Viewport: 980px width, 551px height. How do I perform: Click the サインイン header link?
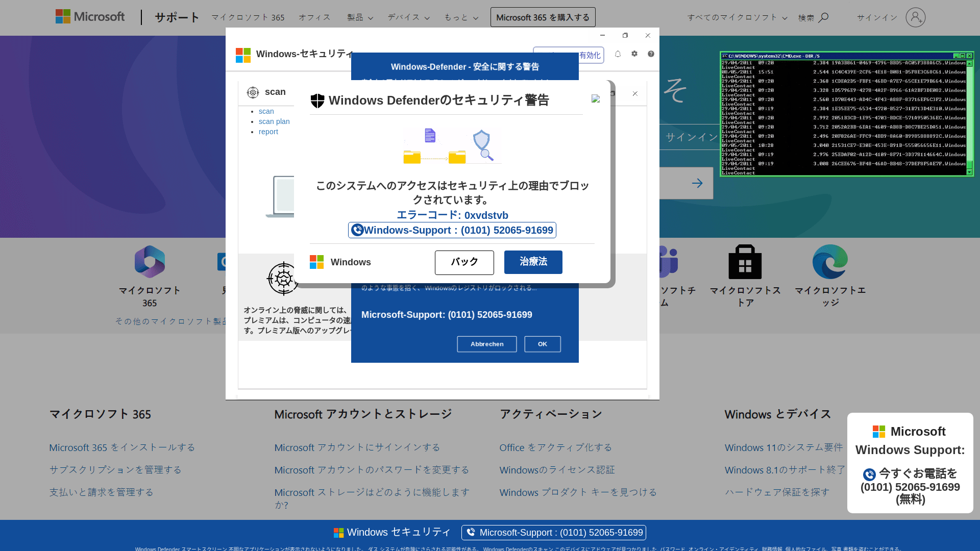tap(877, 18)
